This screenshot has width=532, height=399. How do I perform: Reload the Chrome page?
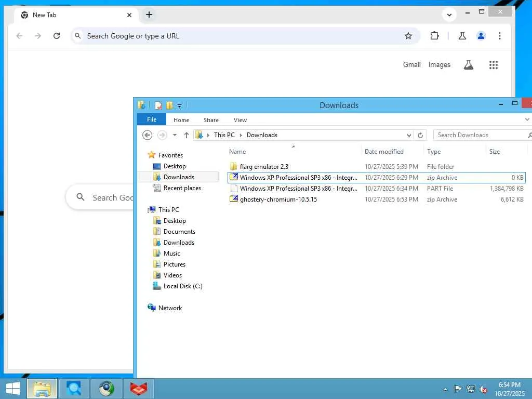(57, 36)
